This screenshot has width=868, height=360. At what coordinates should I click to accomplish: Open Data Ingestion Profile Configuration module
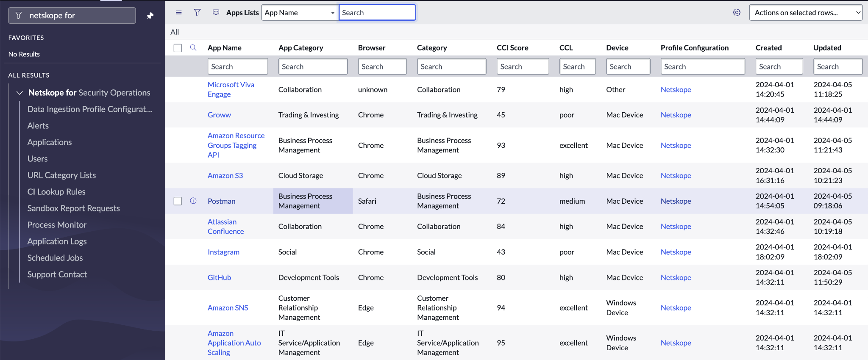tap(90, 109)
